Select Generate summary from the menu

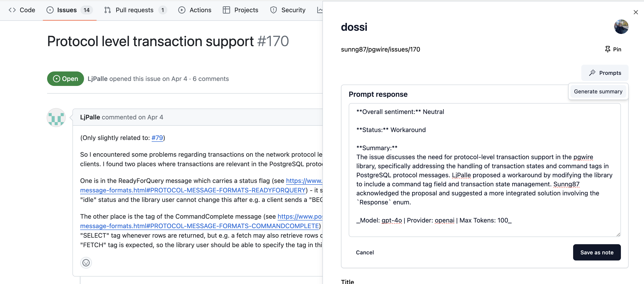598,92
